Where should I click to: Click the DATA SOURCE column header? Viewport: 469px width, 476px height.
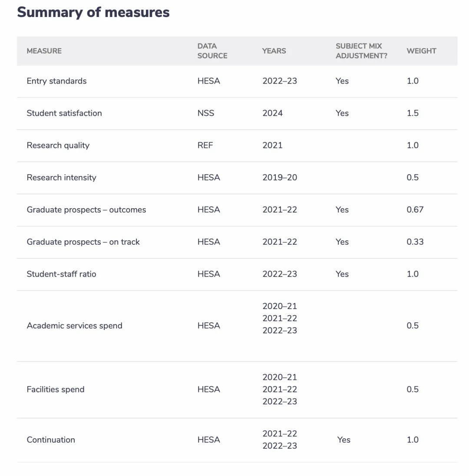coord(212,51)
